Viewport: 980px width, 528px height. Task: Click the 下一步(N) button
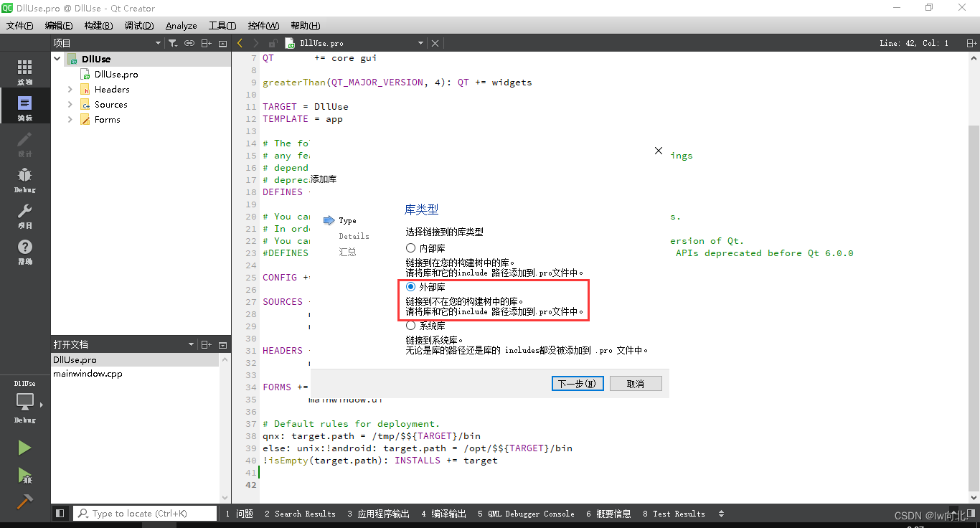(578, 384)
